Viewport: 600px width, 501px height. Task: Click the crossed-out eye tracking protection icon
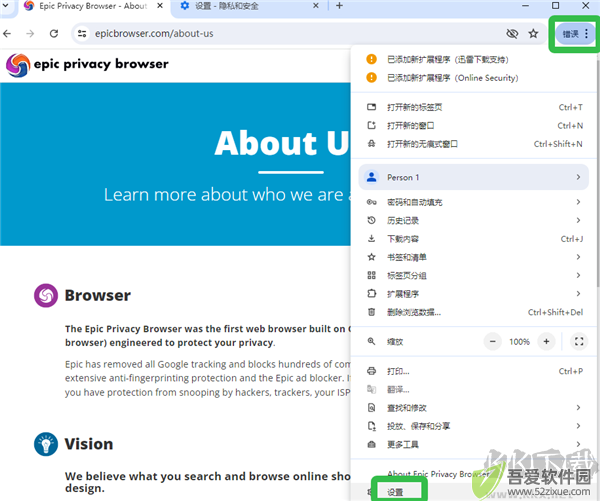coord(512,34)
